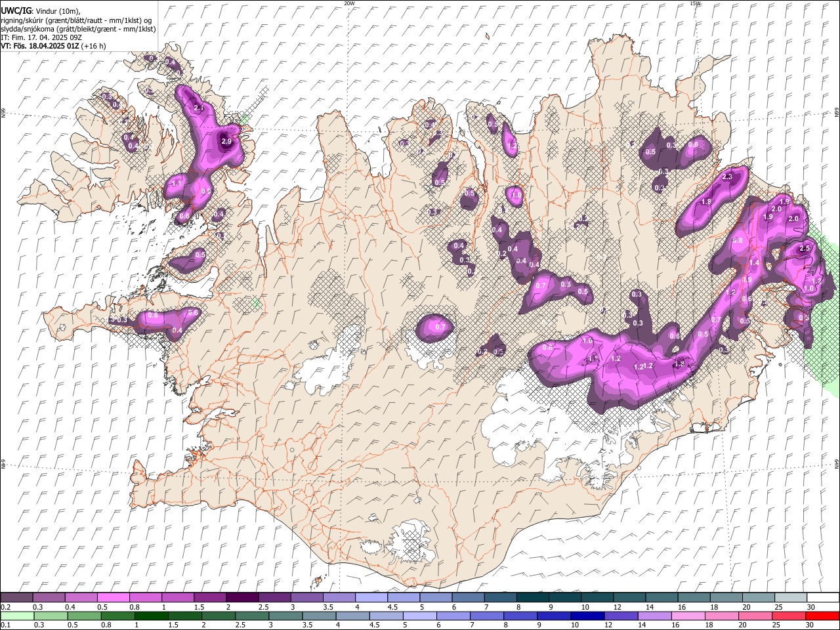Screen dimensions: 840x630
Task: Select the medium green 0.5 swatch, bottom legend row
Action: tap(85, 616)
